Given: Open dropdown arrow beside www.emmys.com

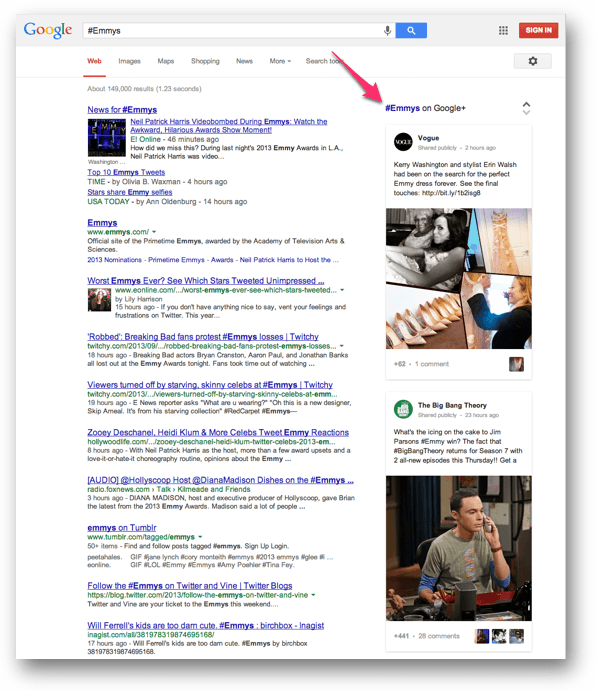Looking at the screenshot, I should click(154, 232).
